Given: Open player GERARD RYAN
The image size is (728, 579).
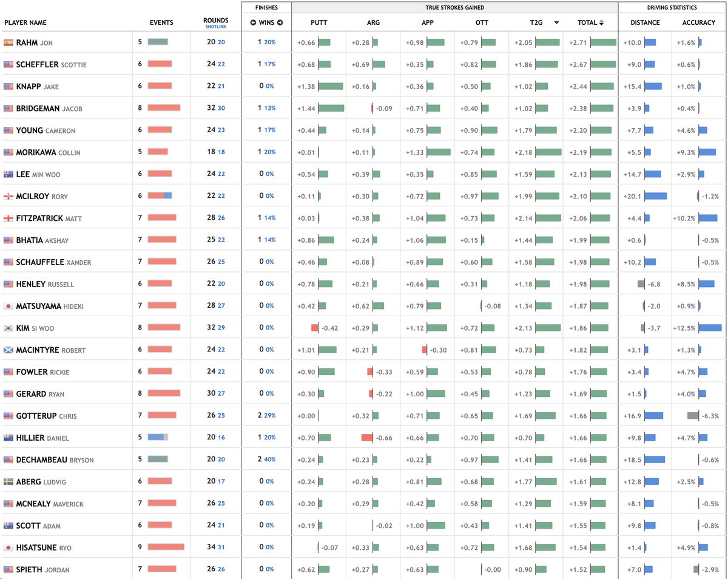Looking at the screenshot, I should point(41,394).
